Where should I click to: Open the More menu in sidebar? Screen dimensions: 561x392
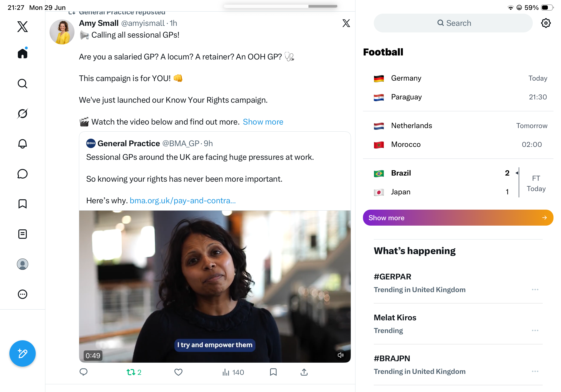point(23,294)
